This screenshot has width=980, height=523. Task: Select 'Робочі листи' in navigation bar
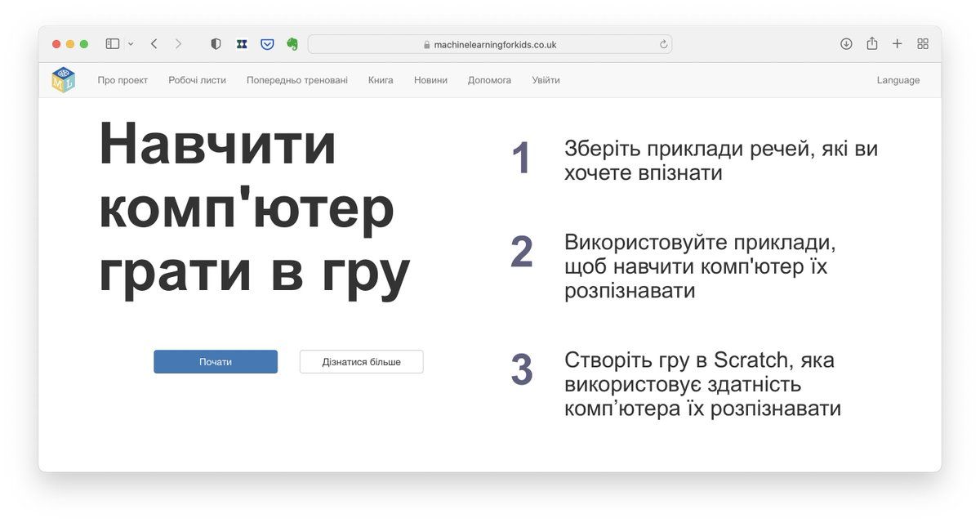tap(197, 80)
